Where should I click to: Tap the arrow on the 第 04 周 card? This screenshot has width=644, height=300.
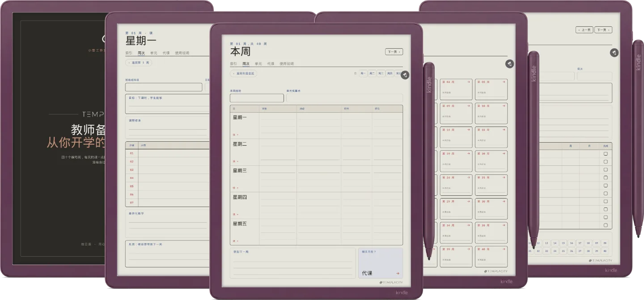coord(469,82)
